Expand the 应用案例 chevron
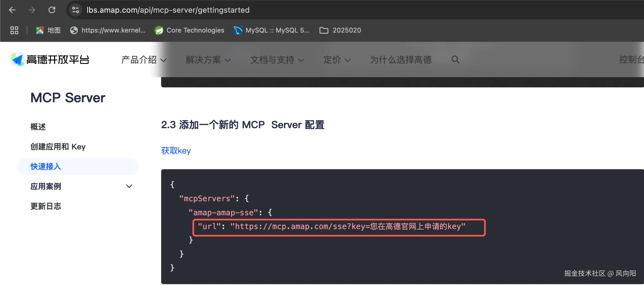Screen dimensions: 644x285 [x=129, y=186]
